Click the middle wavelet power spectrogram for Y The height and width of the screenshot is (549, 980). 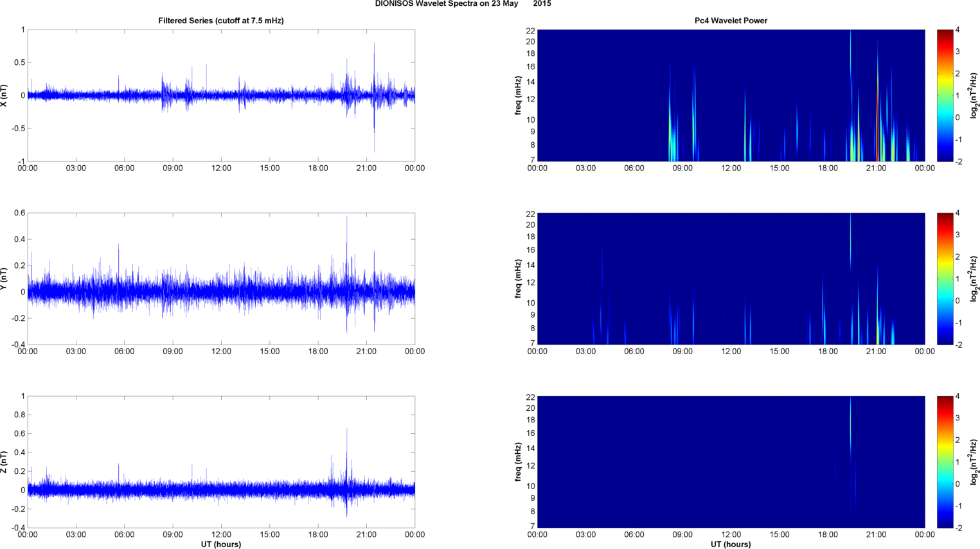pos(731,278)
